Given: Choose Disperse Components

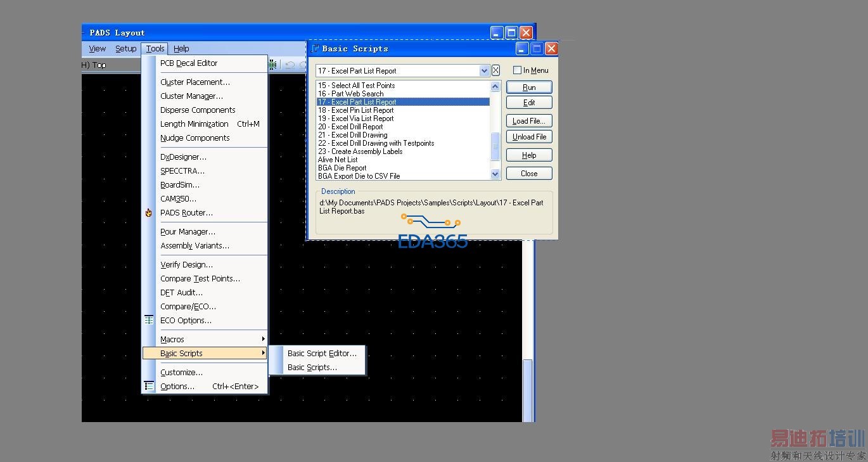Looking at the screenshot, I should (x=204, y=110).
